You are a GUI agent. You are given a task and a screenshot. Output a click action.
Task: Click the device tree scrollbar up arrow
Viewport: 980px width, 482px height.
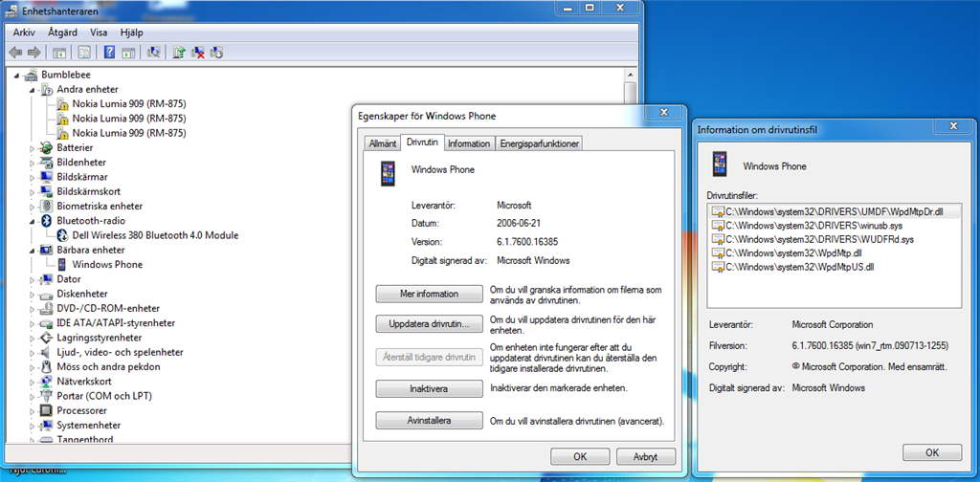[x=630, y=75]
